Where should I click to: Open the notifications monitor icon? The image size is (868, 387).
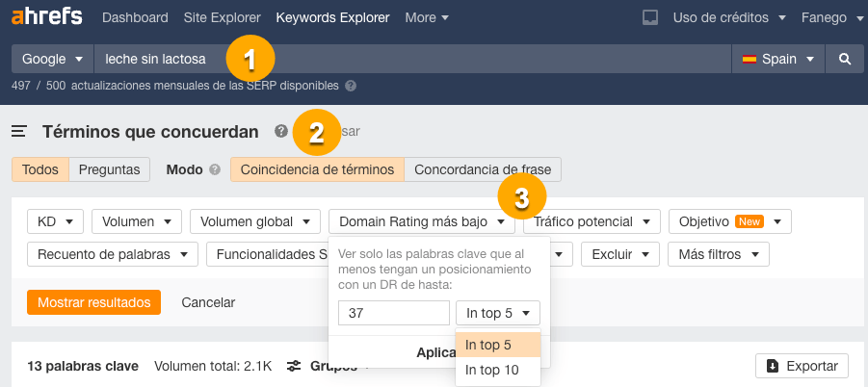point(650,17)
